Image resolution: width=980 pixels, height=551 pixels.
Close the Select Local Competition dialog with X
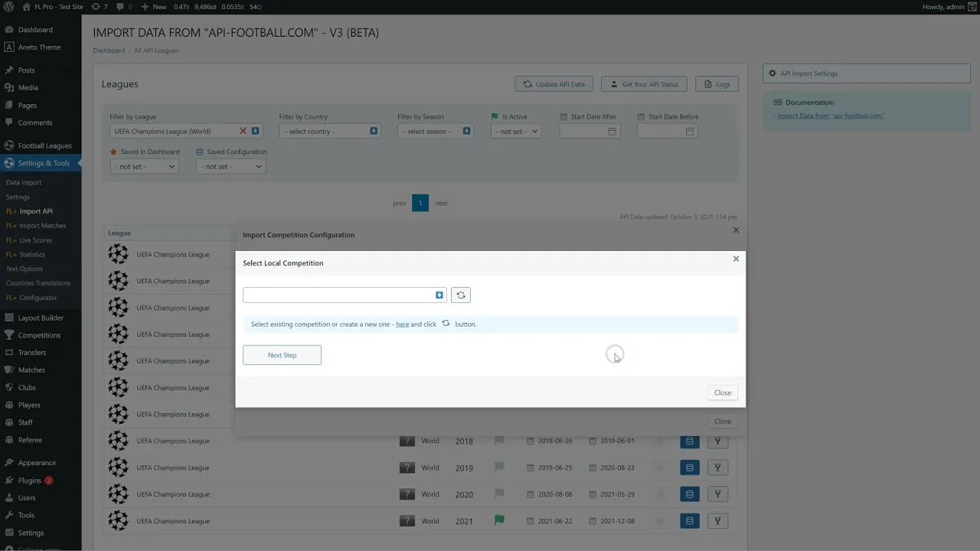(736, 259)
